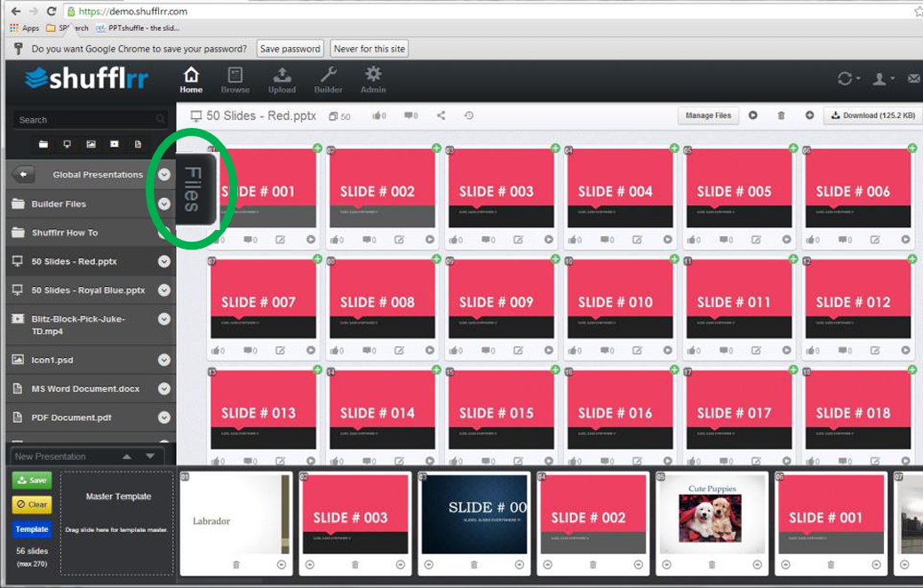Open the Upload section
Viewport: 923px width, 588px height.
(282, 80)
